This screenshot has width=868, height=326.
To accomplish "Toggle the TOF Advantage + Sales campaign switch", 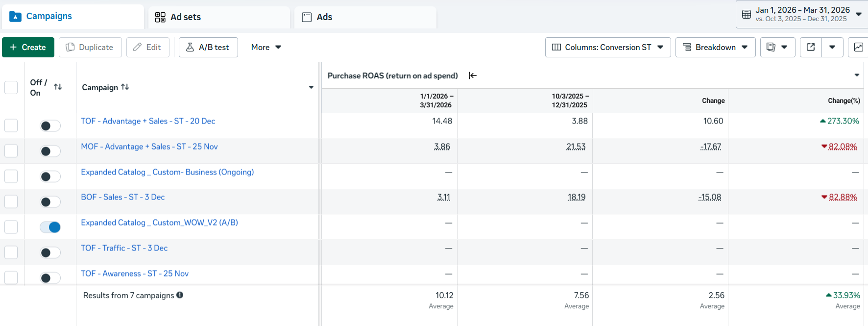I will pos(50,126).
